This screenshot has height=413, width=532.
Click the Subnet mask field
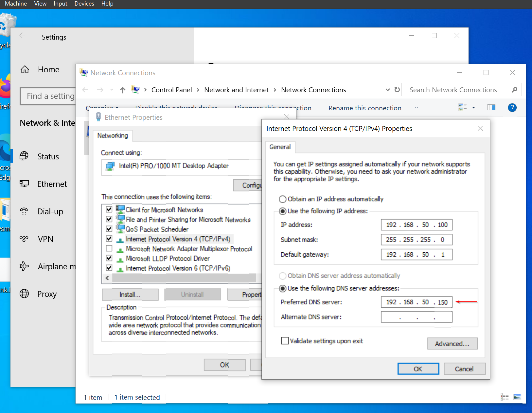click(417, 240)
